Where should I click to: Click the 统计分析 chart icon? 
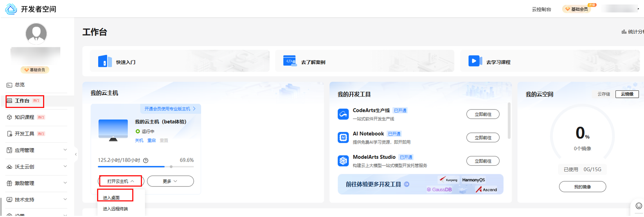click(624, 32)
